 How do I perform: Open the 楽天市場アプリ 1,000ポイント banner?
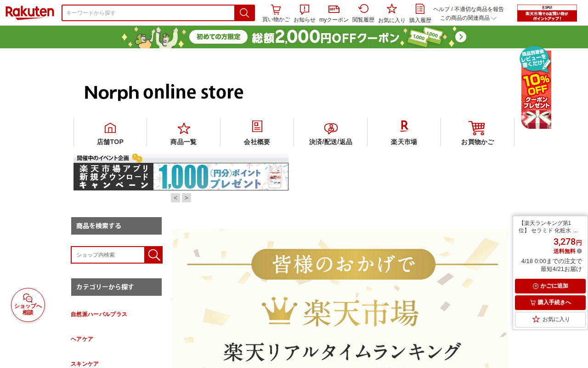[x=181, y=177]
